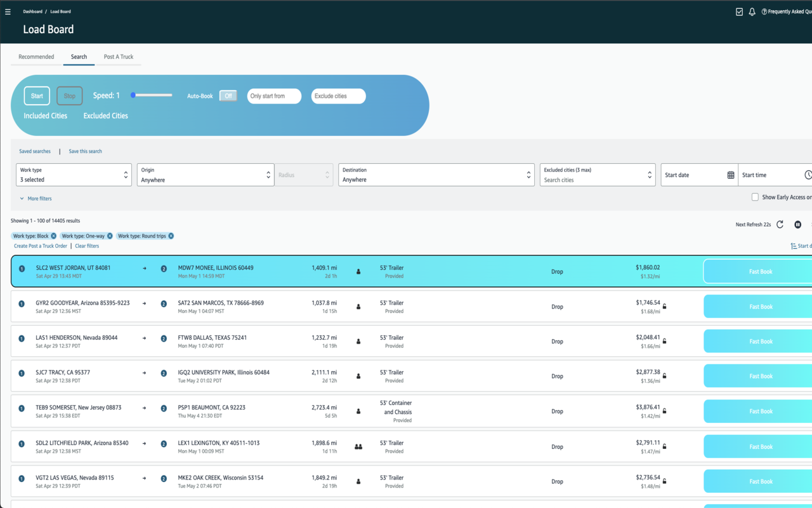
Task: Click the lock icon on the GYR2 Goodyear load
Action: (664, 307)
